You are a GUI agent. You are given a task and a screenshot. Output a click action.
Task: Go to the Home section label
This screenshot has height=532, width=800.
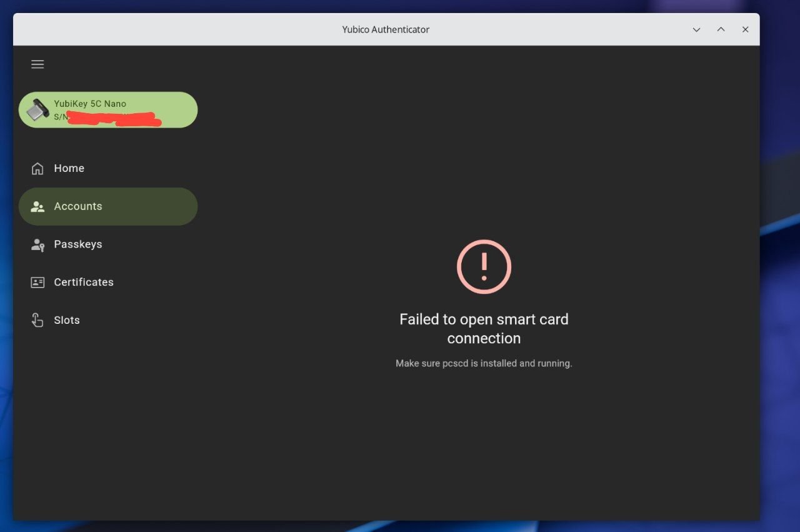tap(69, 169)
